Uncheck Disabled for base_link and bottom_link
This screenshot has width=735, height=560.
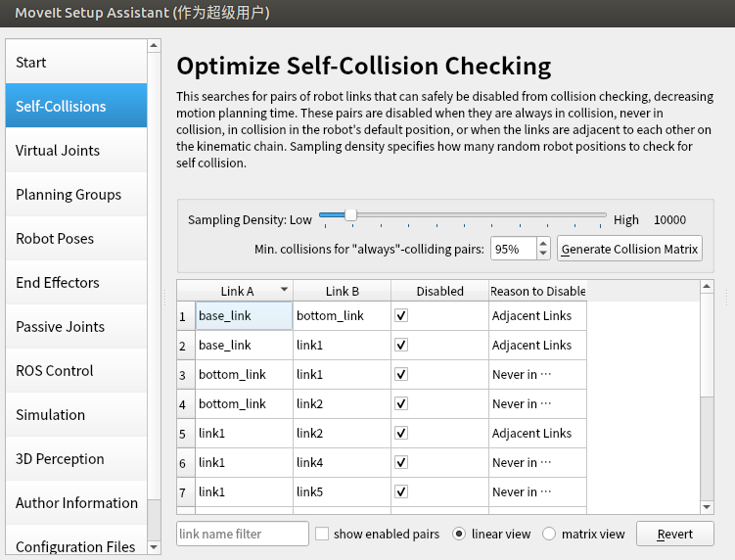pyautogui.click(x=401, y=315)
